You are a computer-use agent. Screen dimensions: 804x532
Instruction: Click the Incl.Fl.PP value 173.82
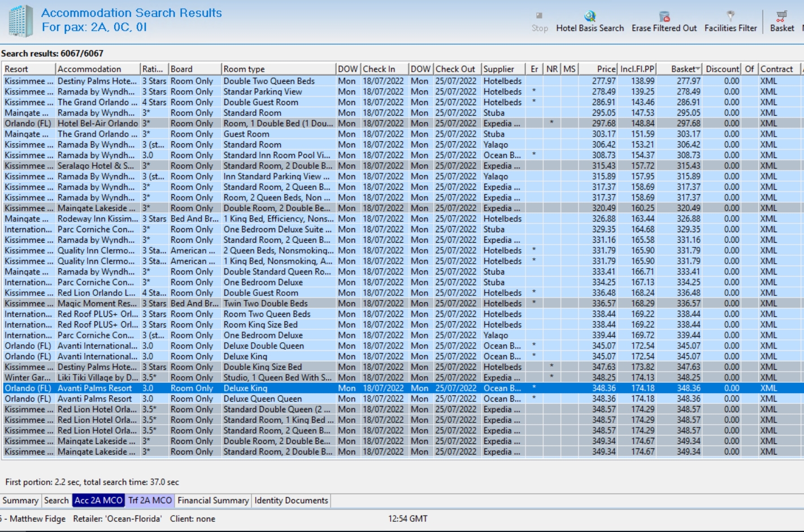point(643,367)
